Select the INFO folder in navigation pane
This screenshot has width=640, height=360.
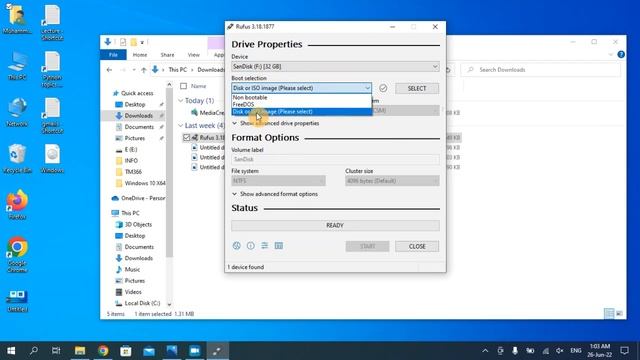point(131,161)
